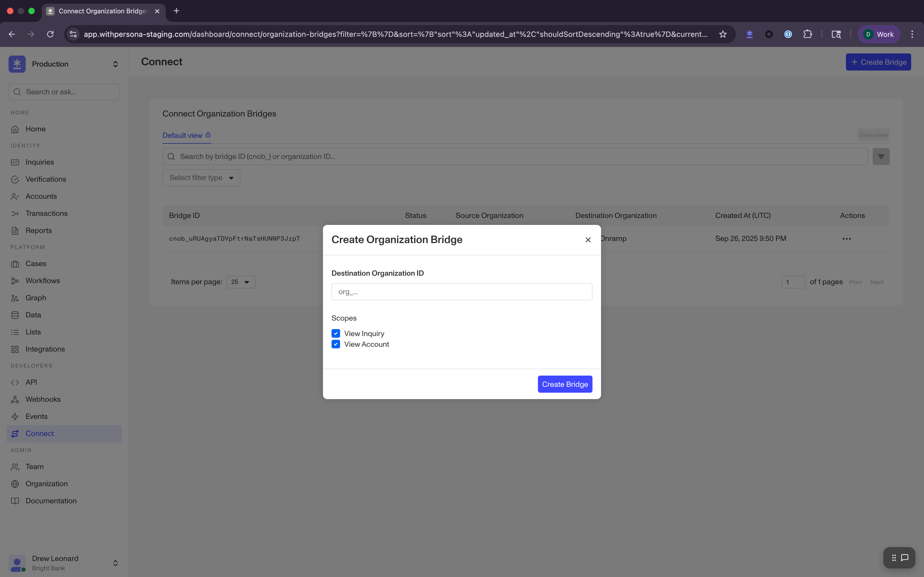This screenshot has height=577, width=924.
Task: Uncheck the View Account scope
Action: (336, 344)
